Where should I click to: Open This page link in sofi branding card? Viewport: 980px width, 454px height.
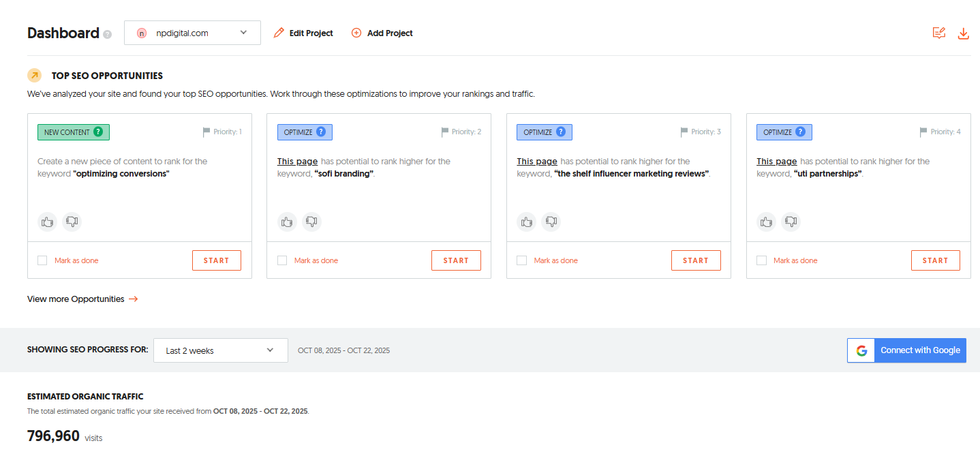point(297,162)
